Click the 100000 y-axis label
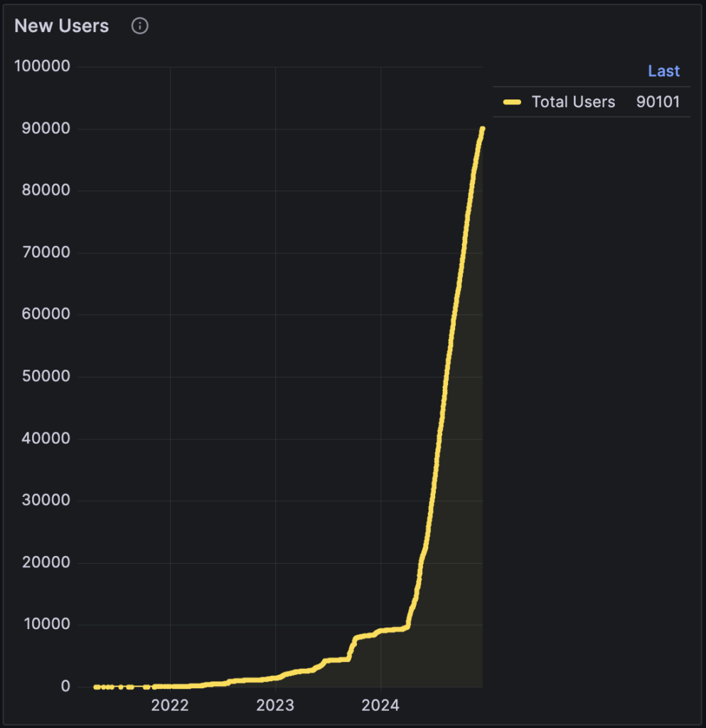 coord(42,67)
